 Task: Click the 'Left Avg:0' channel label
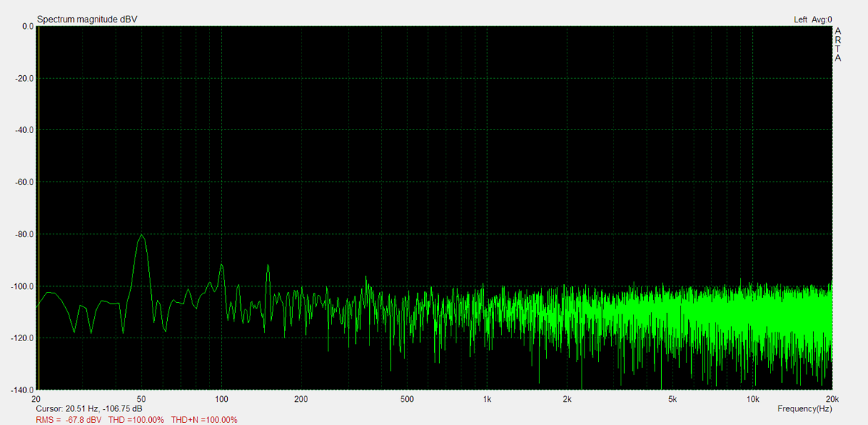(x=812, y=20)
